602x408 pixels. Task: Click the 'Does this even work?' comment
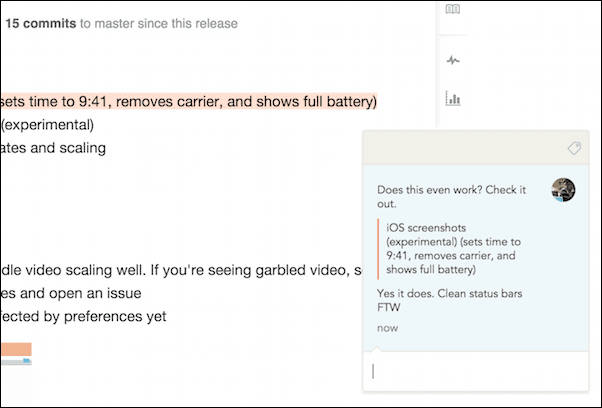coord(452,197)
